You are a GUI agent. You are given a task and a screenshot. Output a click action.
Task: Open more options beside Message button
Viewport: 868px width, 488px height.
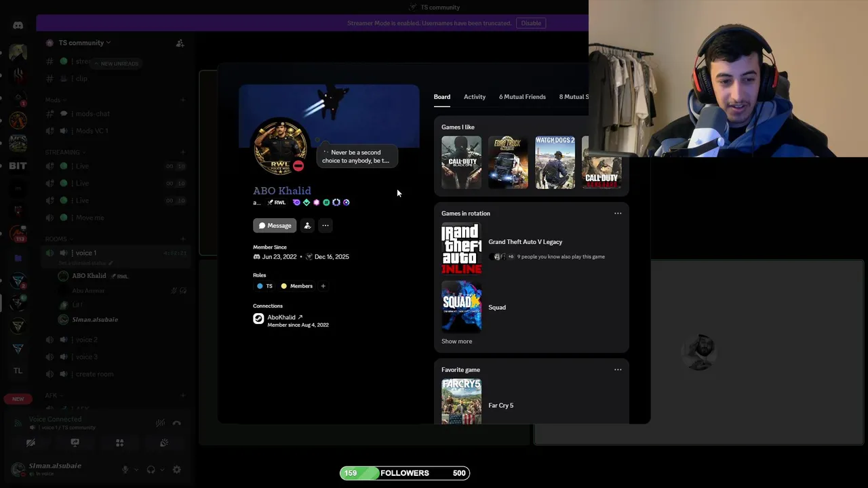point(325,226)
